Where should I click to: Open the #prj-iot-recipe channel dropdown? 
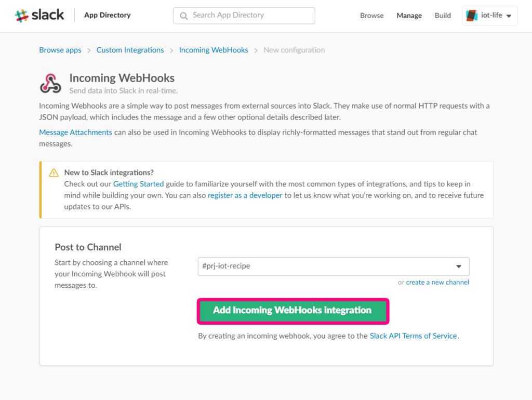(x=333, y=266)
